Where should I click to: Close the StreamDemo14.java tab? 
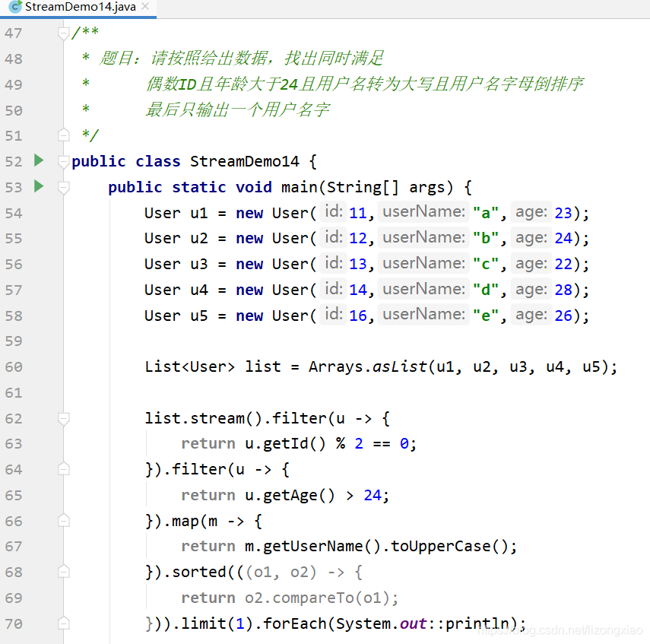[145, 7]
